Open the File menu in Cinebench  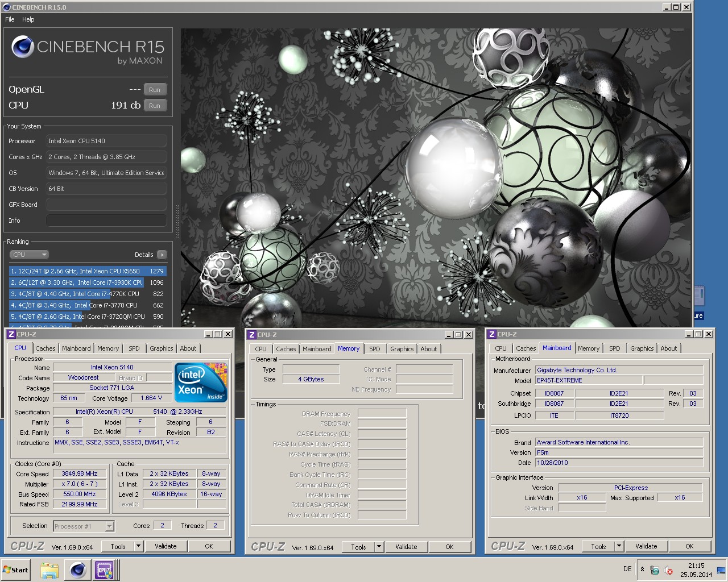pos(10,19)
